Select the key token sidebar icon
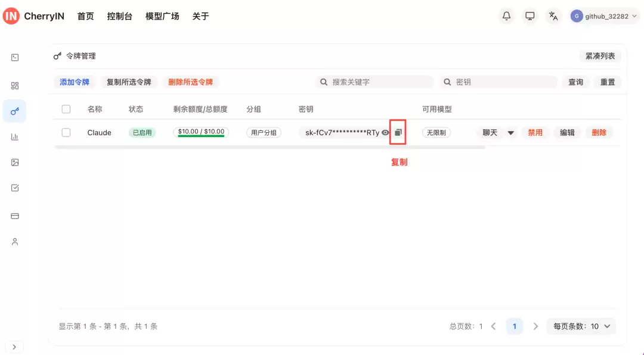 coord(15,111)
